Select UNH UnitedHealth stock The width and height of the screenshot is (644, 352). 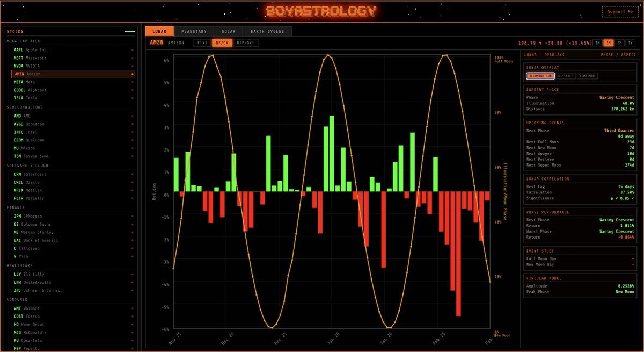[73, 282]
